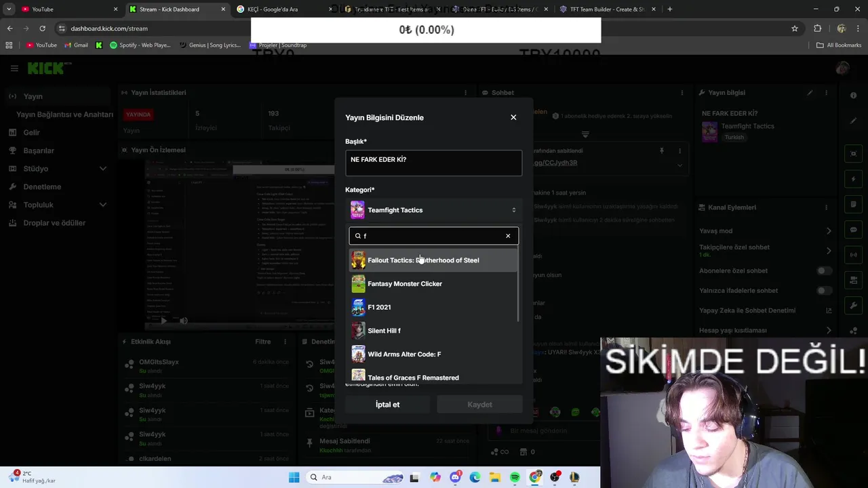
Task: Click the volume icon in stream preview
Action: pos(184,321)
